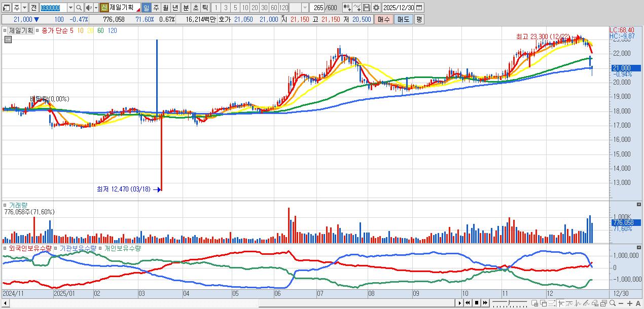
Task: Click the stock search magnifier icon
Action: tap(79, 8)
